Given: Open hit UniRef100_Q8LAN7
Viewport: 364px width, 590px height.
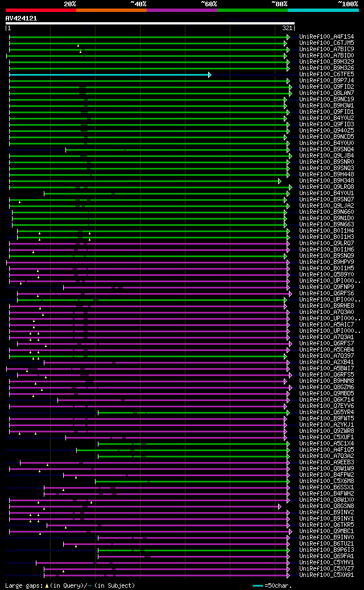Looking at the screenshot, I should pyautogui.click(x=326, y=93).
